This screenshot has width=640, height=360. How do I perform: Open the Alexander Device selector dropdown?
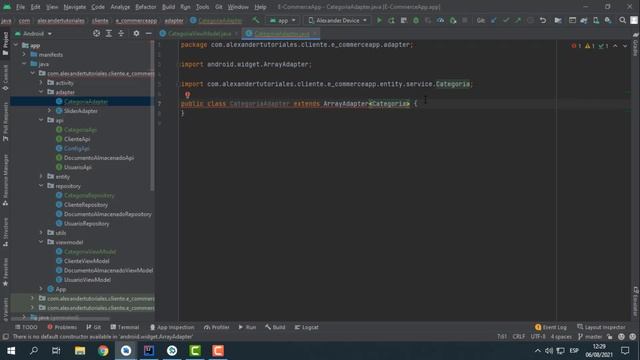pyautogui.click(x=338, y=20)
